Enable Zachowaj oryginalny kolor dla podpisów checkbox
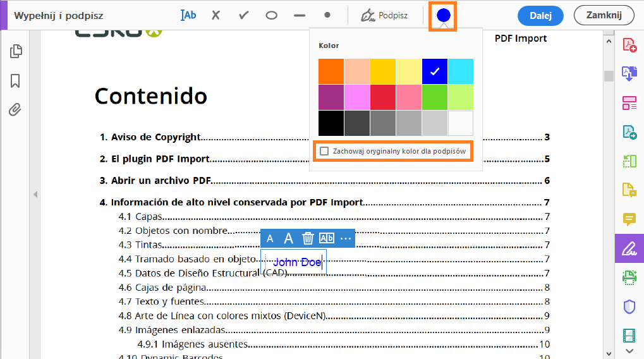Image resolution: width=644 pixels, height=359 pixels. (x=324, y=151)
